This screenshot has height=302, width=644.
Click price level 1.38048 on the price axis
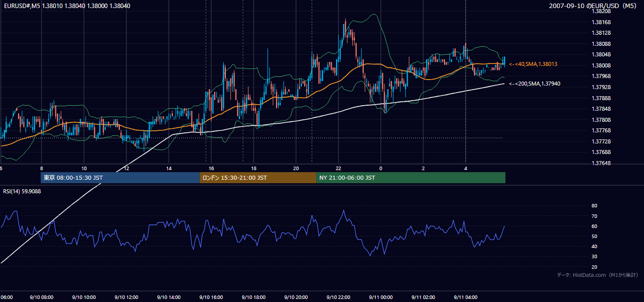pyautogui.click(x=601, y=54)
